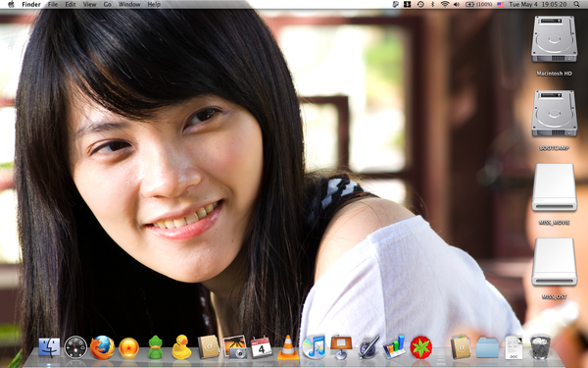Open Spotlight search magnifier
The image size is (588, 368).
click(576, 5)
